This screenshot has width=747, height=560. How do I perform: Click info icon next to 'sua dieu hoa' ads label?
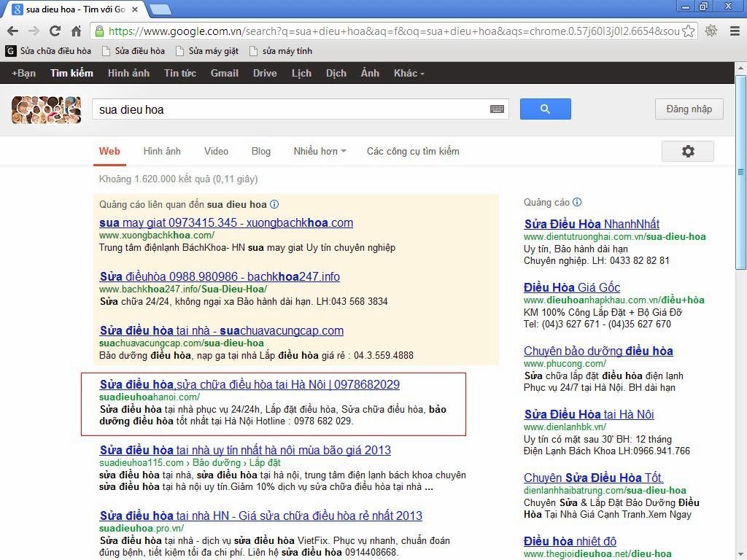(x=274, y=204)
